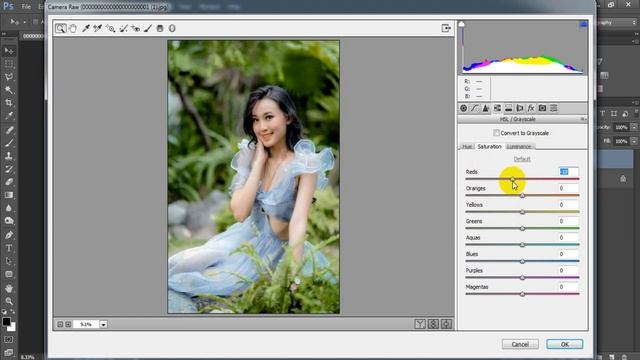Open the Split Toning panel icon
This screenshot has height=360, width=640.
point(509,108)
